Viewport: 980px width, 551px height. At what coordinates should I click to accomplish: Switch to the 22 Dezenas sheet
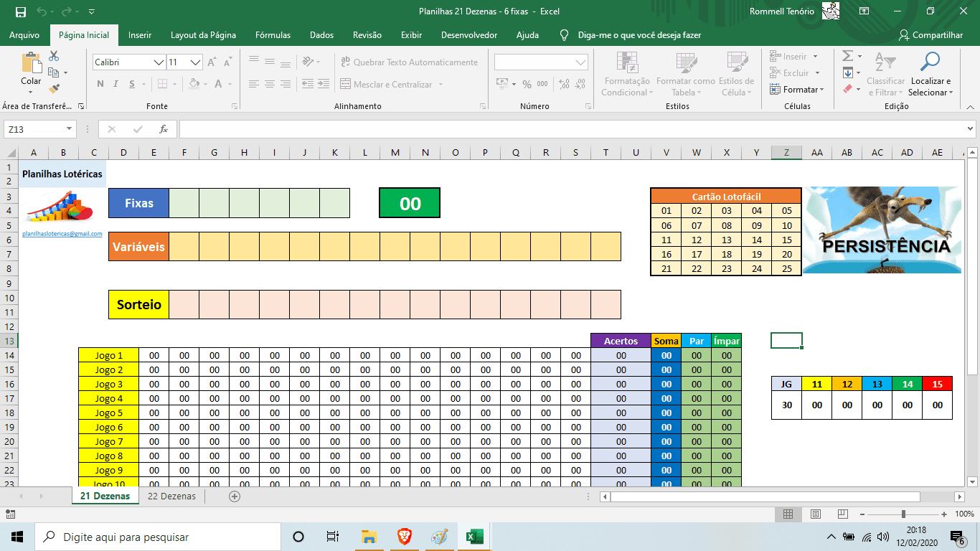pyautogui.click(x=171, y=496)
